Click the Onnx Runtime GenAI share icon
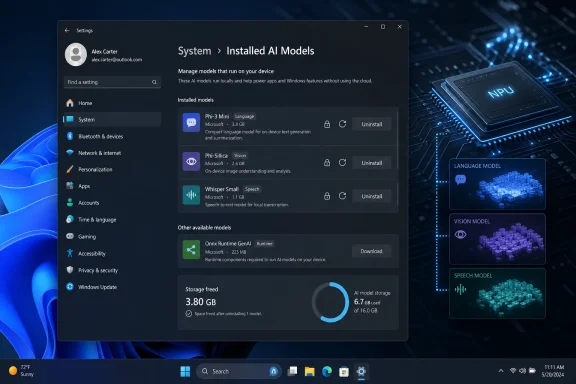 point(191,250)
